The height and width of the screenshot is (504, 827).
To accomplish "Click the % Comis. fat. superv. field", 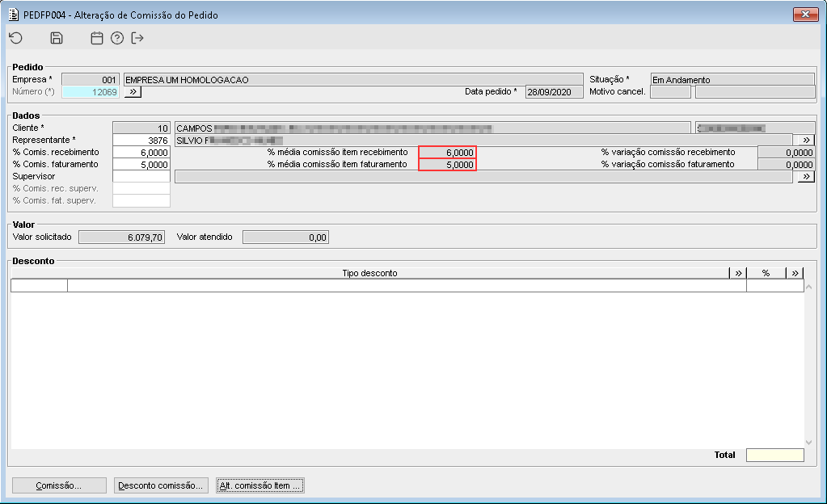I will pos(141,201).
